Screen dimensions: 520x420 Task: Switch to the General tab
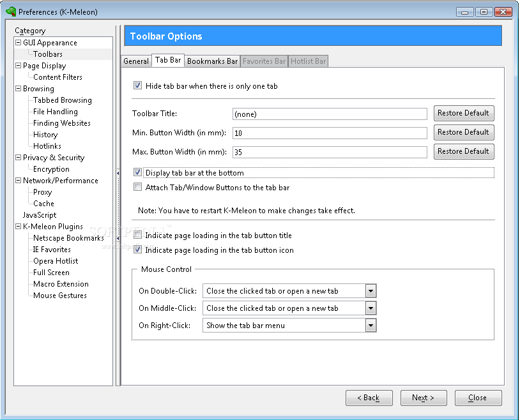click(x=136, y=61)
